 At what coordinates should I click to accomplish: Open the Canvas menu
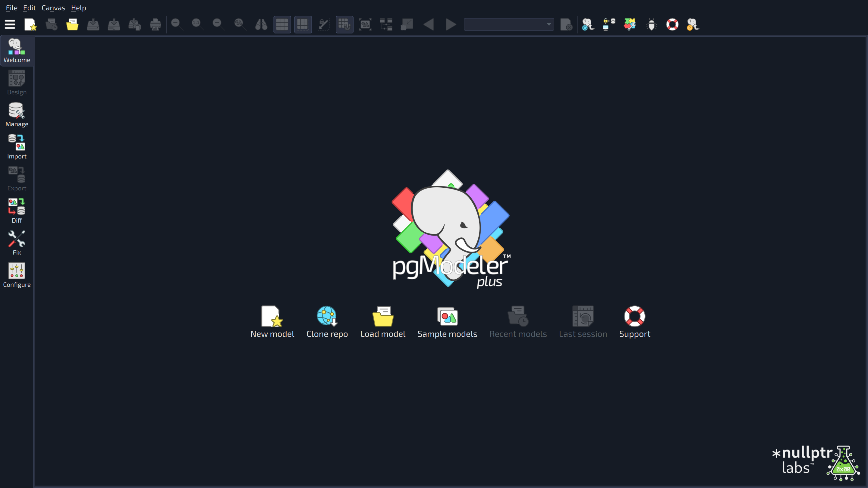(x=53, y=8)
